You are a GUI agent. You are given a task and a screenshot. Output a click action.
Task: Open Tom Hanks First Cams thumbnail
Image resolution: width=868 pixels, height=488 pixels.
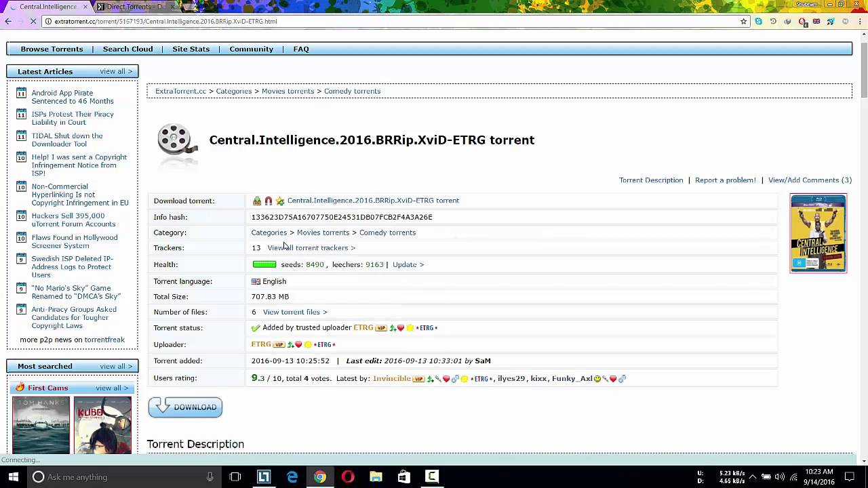point(41,425)
